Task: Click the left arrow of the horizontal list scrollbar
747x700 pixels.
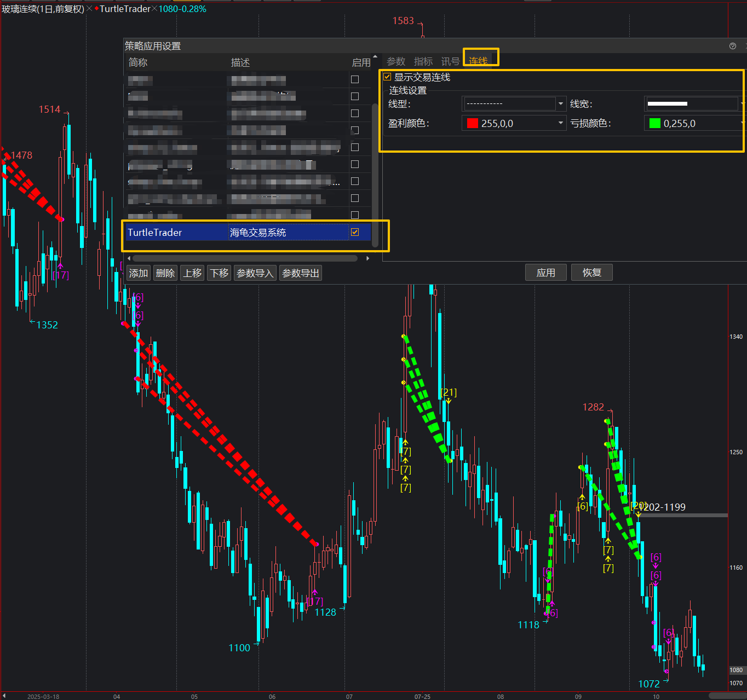Action: (x=129, y=258)
